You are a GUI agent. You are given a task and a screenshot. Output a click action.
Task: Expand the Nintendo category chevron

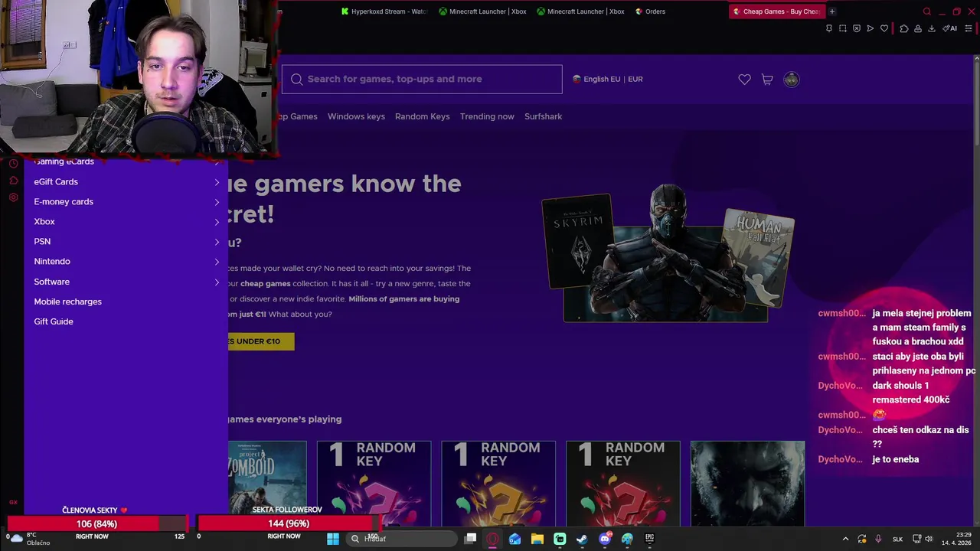tap(217, 262)
